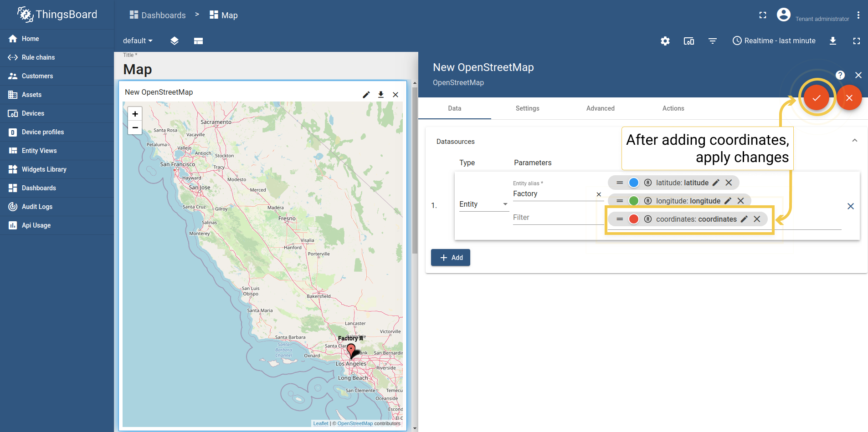The image size is (868, 432).
Task: Switch to the Data tab
Action: [x=455, y=108]
